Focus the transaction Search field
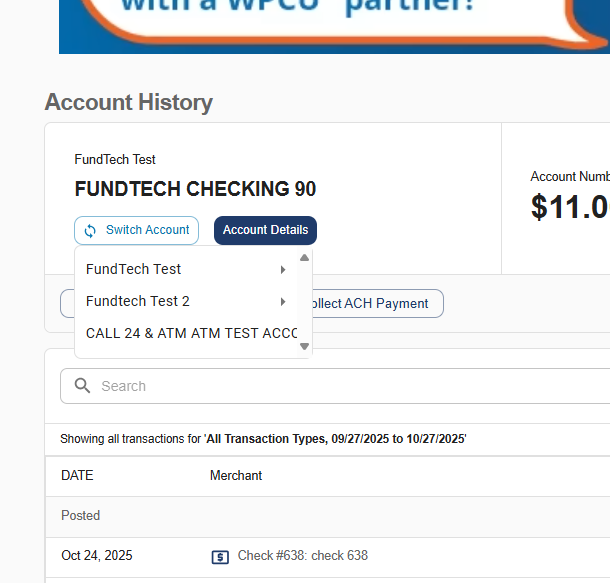The width and height of the screenshot is (610, 583). click(340, 386)
